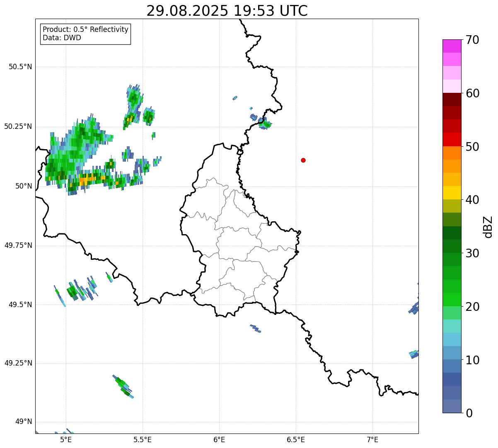Click the 7°E longitude tick label
This screenshot has height=448, width=498.
pos(372,439)
